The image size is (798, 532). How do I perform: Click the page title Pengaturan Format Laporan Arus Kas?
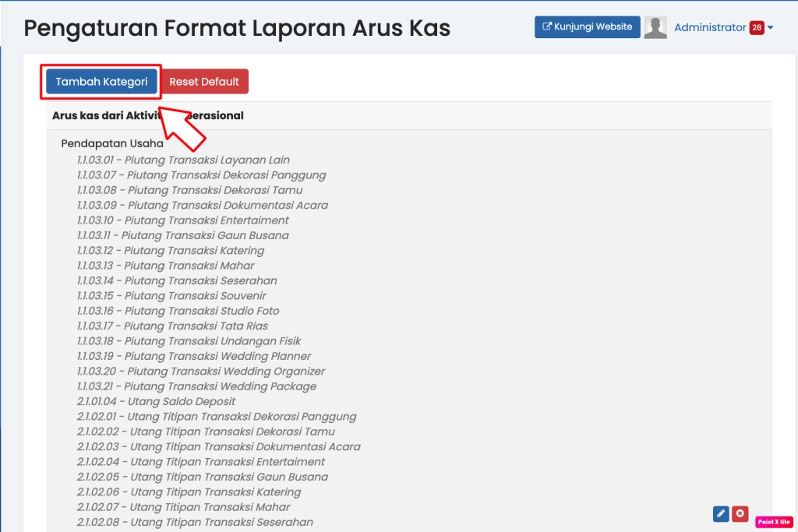[237, 28]
